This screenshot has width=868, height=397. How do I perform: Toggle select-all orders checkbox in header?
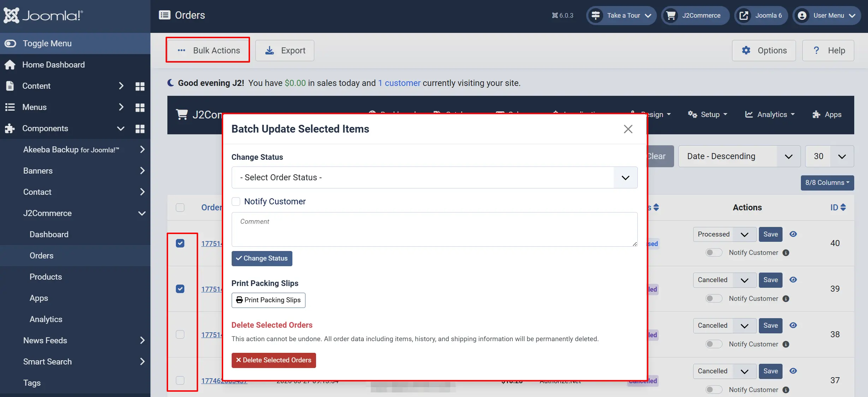click(x=180, y=208)
